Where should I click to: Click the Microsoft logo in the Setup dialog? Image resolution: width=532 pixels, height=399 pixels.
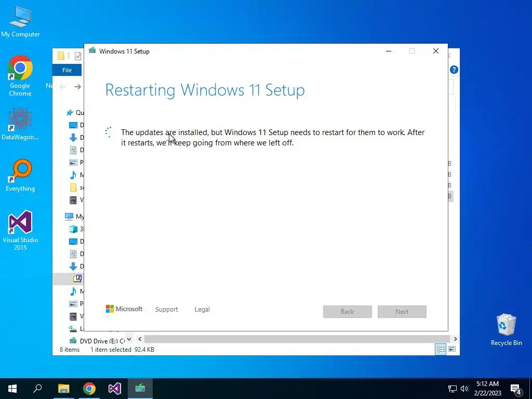124,309
